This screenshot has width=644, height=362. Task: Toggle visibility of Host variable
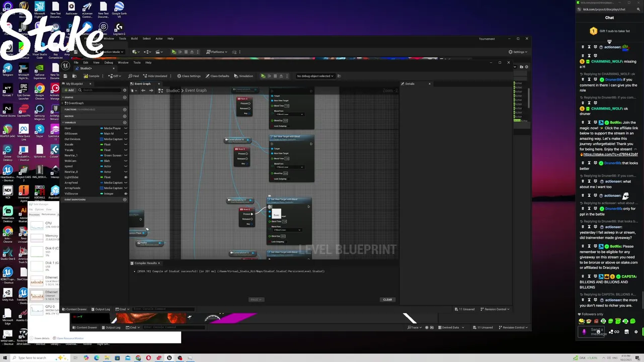coord(125,128)
